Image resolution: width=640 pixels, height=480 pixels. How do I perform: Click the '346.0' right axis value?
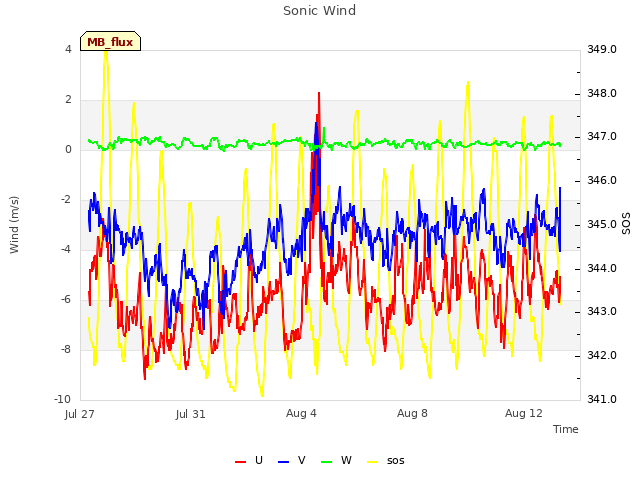tap(602, 180)
